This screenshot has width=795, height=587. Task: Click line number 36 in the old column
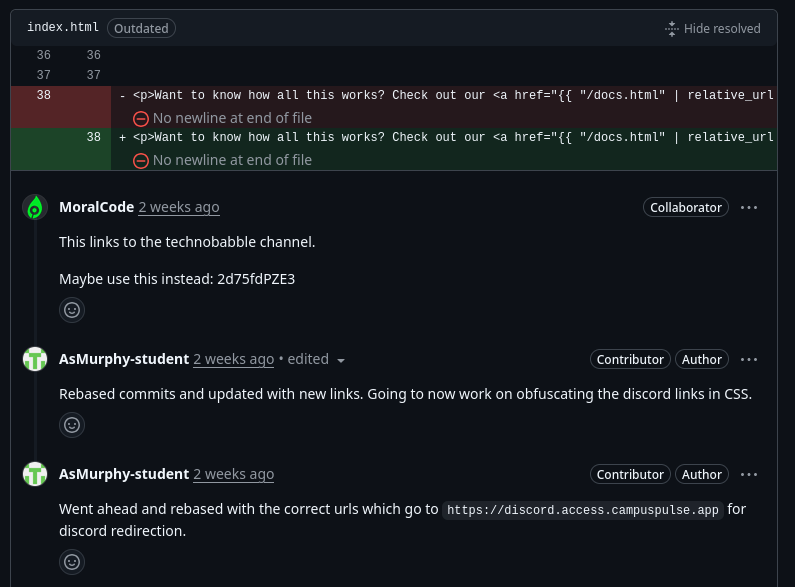coord(44,55)
